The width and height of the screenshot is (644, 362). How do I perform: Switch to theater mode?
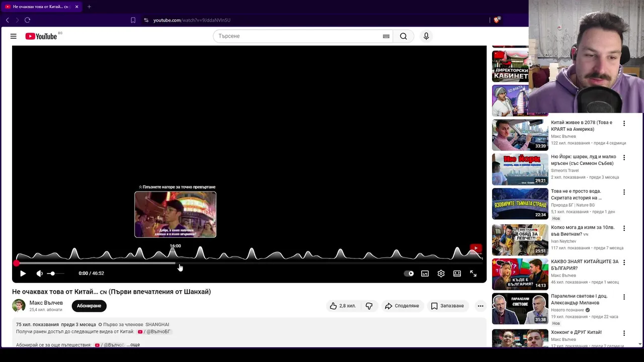coord(457,274)
